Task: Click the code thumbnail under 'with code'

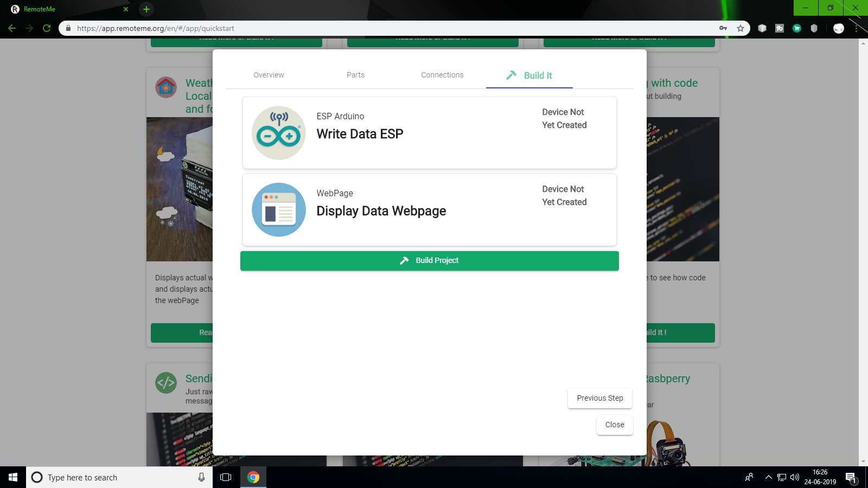Action: pos(683,189)
